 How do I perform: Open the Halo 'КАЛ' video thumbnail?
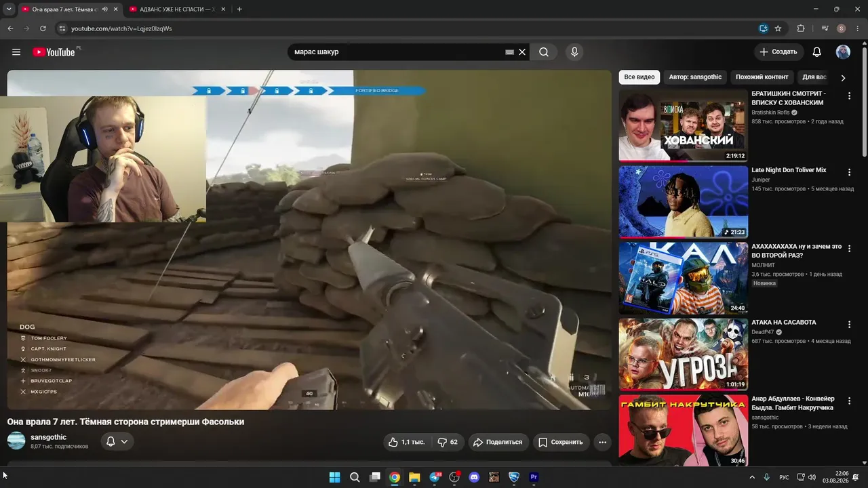pyautogui.click(x=683, y=278)
